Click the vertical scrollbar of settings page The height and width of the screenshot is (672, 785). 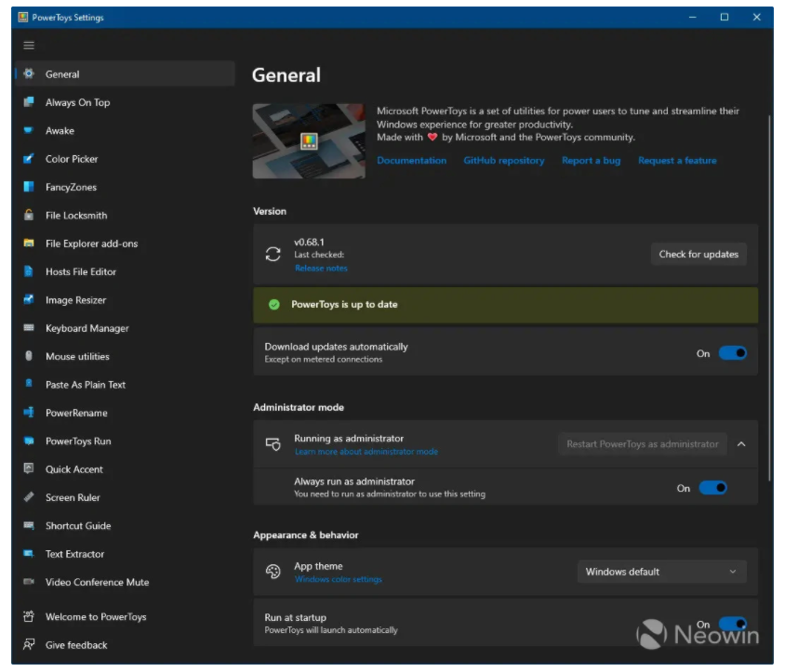point(769,298)
